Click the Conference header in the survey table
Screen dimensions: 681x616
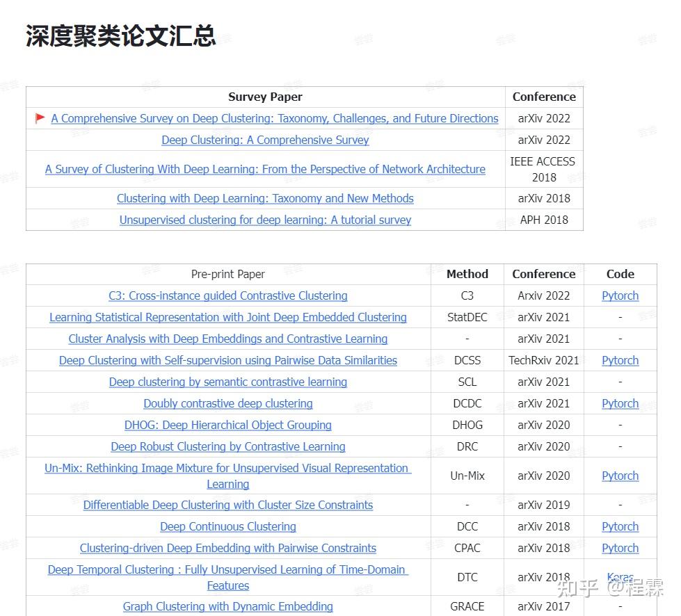544,97
